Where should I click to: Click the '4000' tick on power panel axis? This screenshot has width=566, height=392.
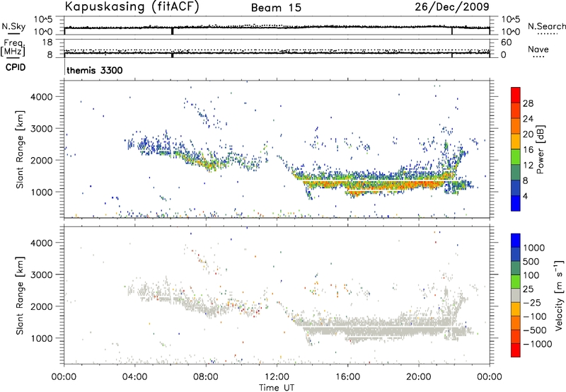click(x=42, y=97)
